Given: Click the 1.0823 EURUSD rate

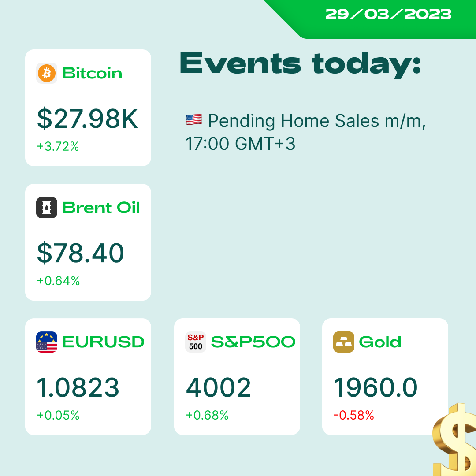Looking at the screenshot, I should point(78,387).
